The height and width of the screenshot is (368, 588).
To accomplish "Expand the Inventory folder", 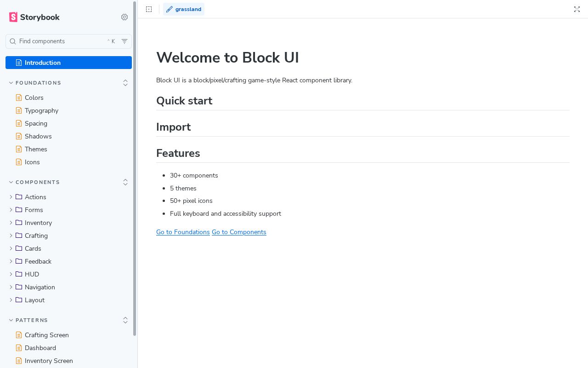I will pos(68,223).
